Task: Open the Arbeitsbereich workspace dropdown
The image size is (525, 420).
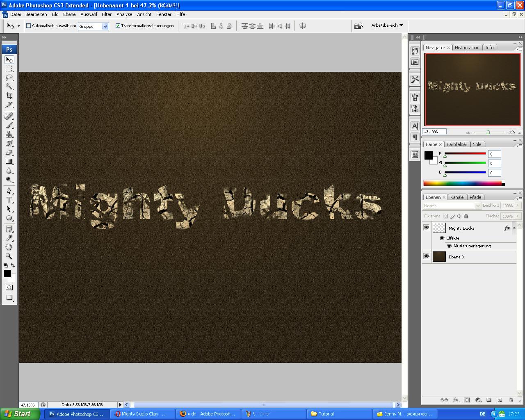Action: point(387,25)
